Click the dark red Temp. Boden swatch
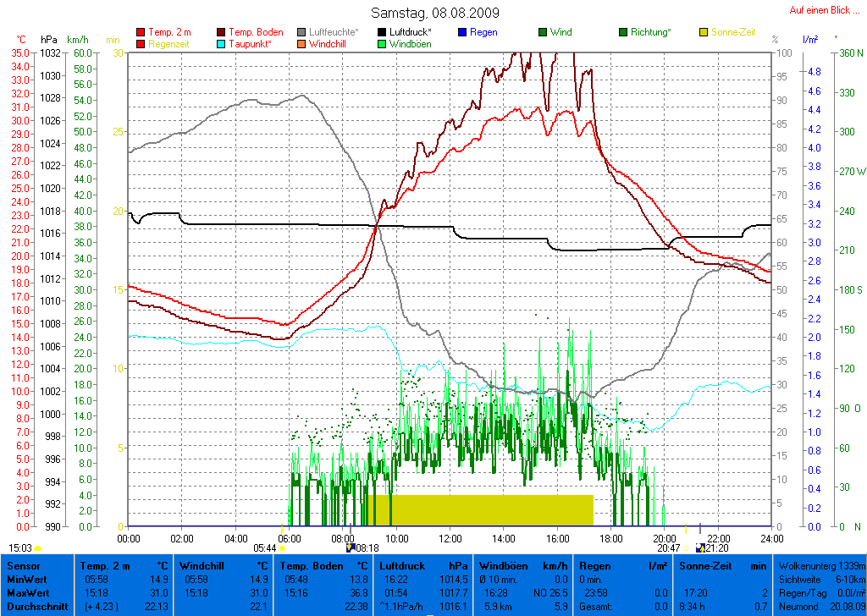The height and width of the screenshot is (616, 867). pos(222,33)
